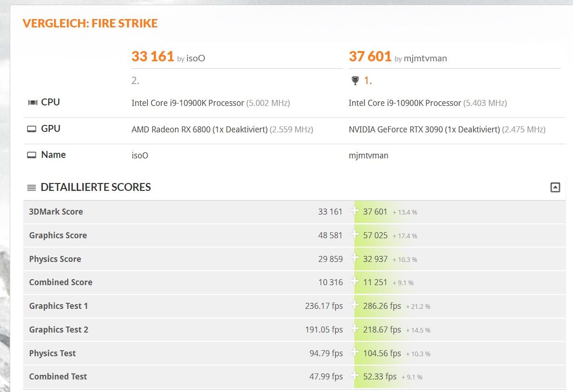Viewport: 573px width, 392px height.
Task: Click plus icon in Graphics Test 1 row
Action: pyautogui.click(x=355, y=305)
